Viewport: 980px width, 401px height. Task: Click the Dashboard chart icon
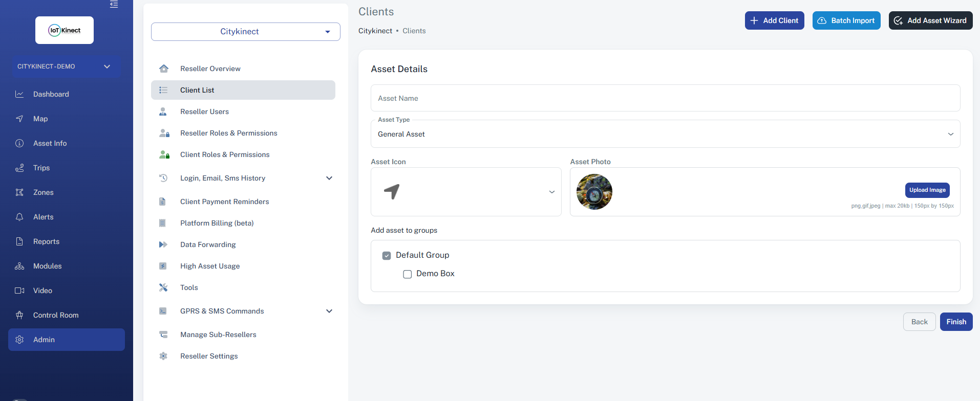pos(19,94)
